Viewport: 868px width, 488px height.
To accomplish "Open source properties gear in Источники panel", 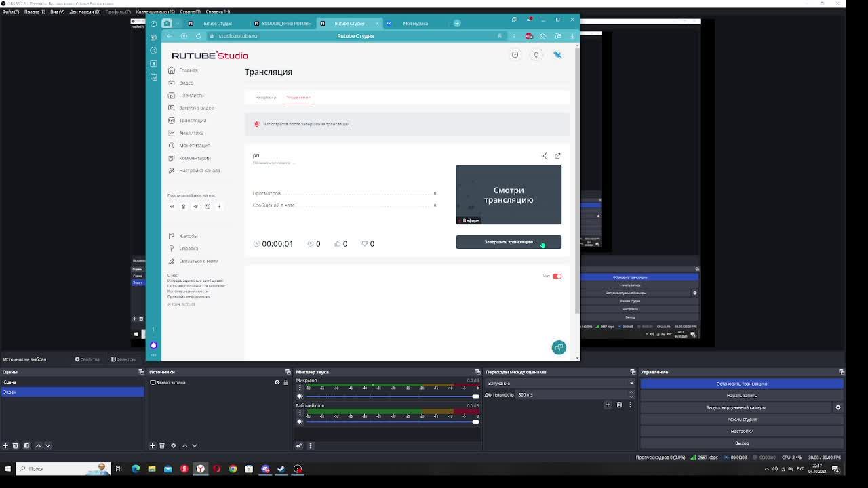I will coord(173,445).
